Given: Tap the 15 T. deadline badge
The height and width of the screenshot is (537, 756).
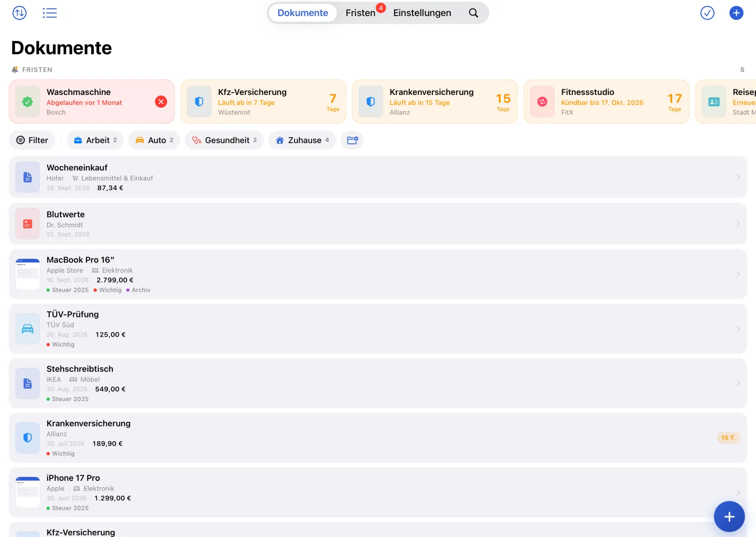Looking at the screenshot, I should coord(728,438).
